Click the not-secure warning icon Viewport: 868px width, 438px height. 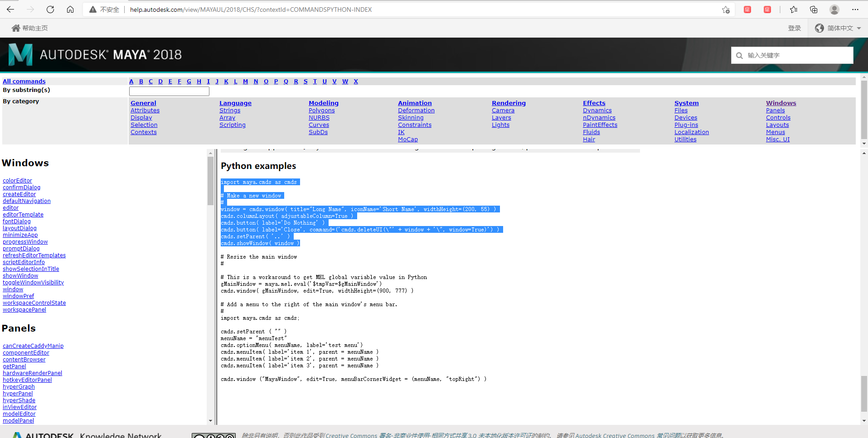[93, 10]
